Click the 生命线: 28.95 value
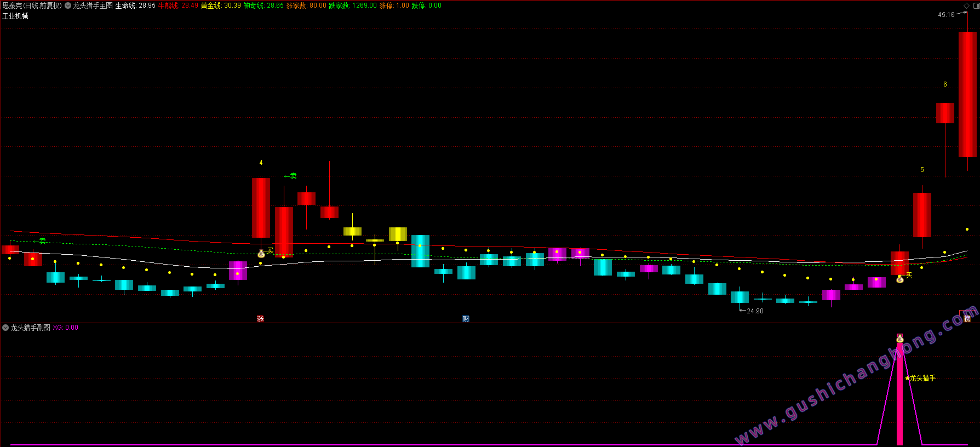The image size is (980, 447). point(135,5)
